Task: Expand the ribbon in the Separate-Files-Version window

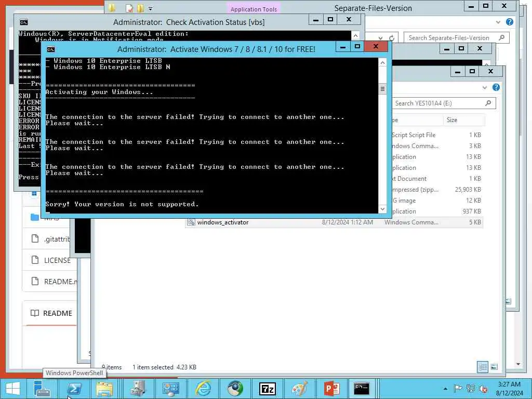Action: [498, 22]
